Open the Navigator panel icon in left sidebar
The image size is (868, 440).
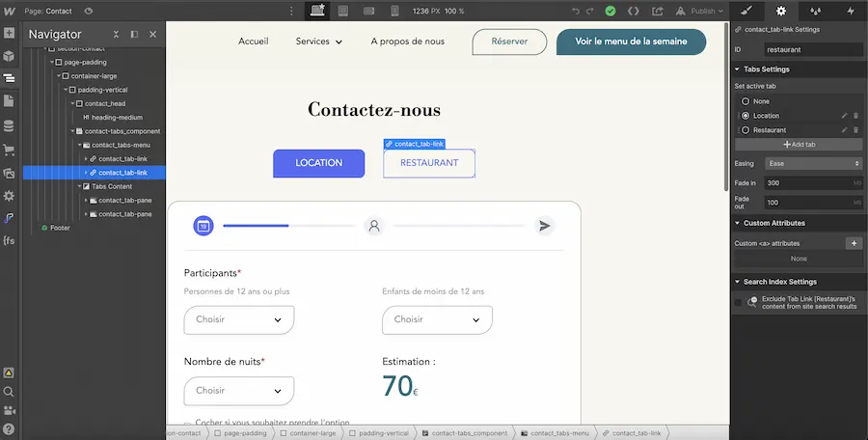(x=9, y=79)
